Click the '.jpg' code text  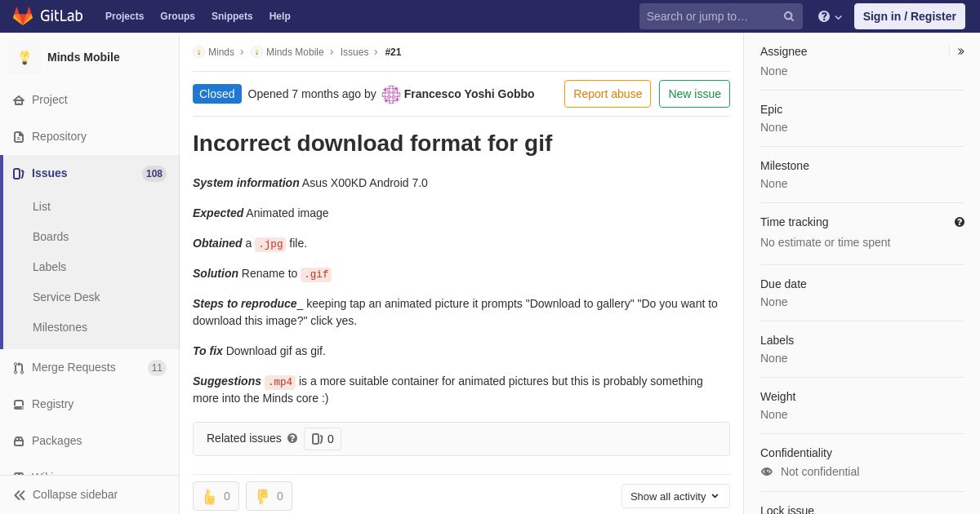[x=270, y=244]
